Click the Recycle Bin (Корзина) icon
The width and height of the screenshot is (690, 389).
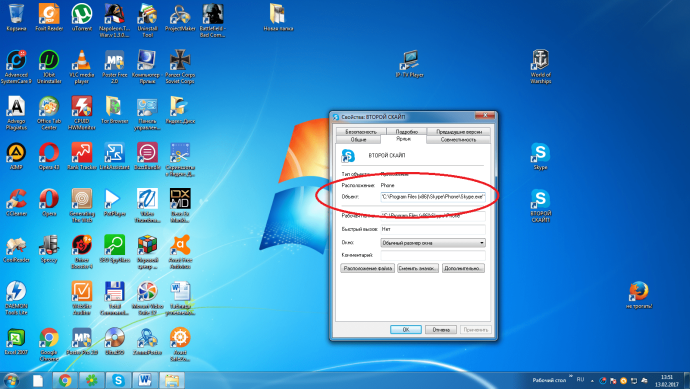coord(16,18)
